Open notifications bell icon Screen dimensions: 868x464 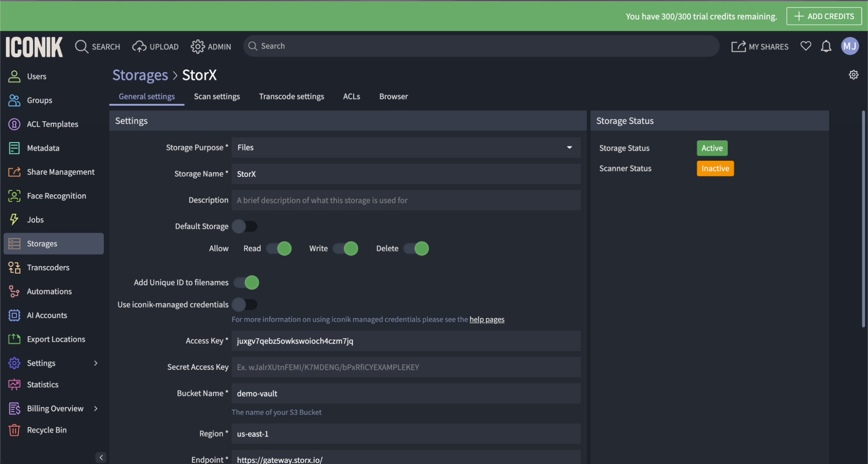tap(826, 46)
